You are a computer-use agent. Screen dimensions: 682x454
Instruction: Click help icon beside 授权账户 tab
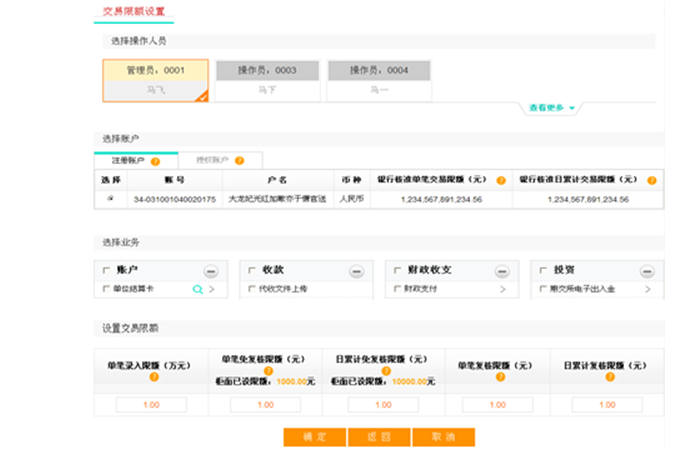tap(239, 161)
